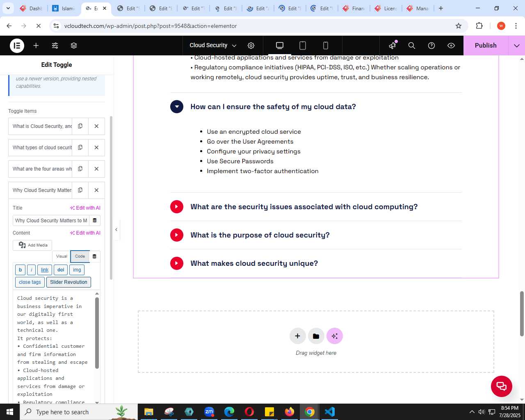
Task: Add template folder button
Action: coord(316,336)
